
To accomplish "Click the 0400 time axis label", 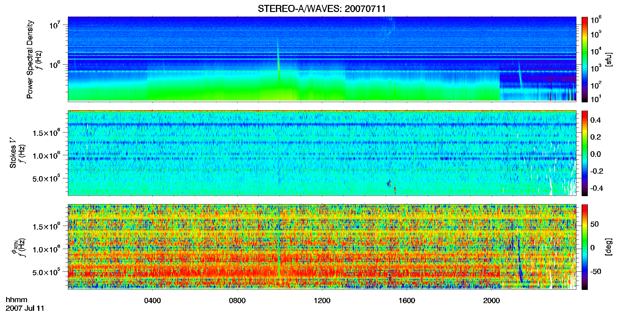I will pyautogui.click(x=152, y=301).
